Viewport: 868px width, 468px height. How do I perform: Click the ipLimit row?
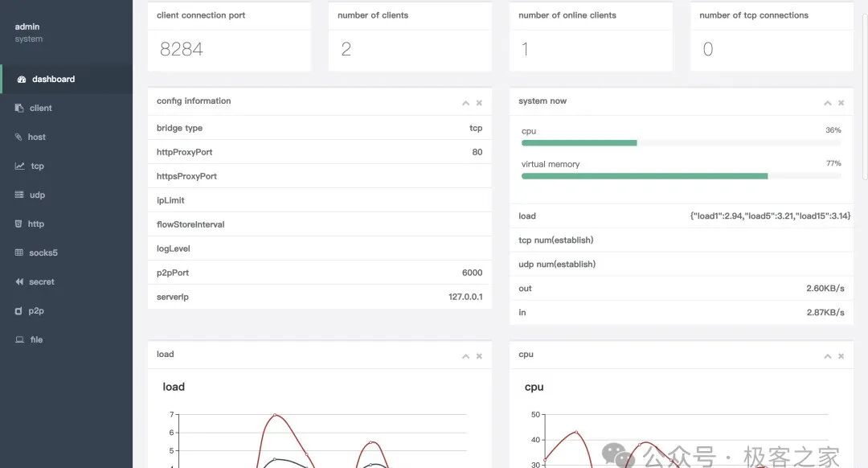pyautogui.click(x=319, y=200)
